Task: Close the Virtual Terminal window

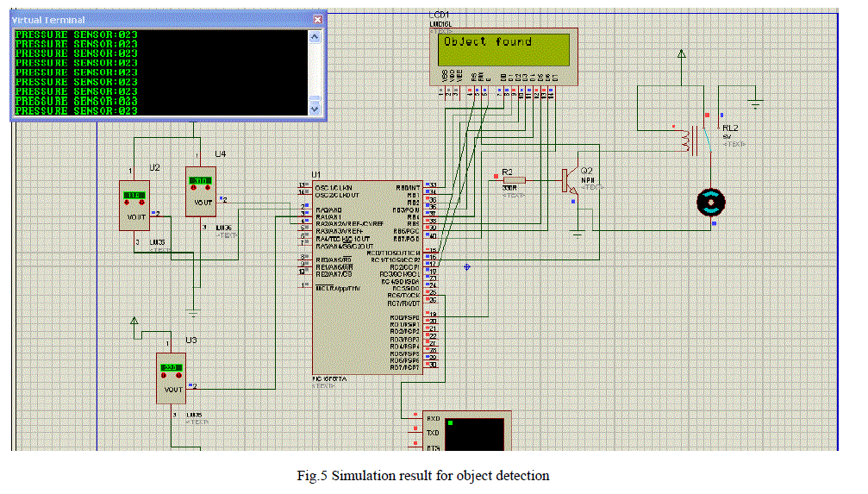Action: pyautogui.click(x=317, y=19)
